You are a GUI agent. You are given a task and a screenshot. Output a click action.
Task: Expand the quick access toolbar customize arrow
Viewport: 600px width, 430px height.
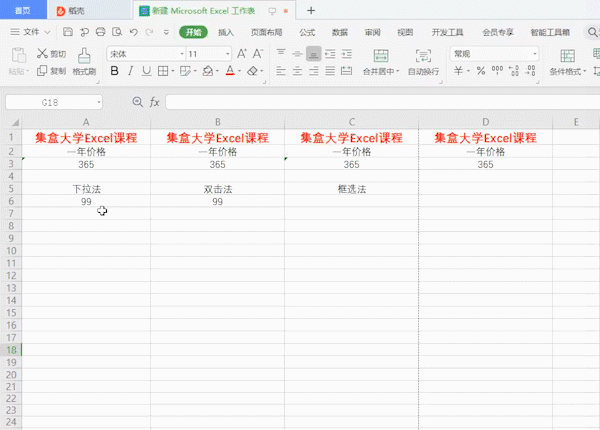(x=166, y=33)
